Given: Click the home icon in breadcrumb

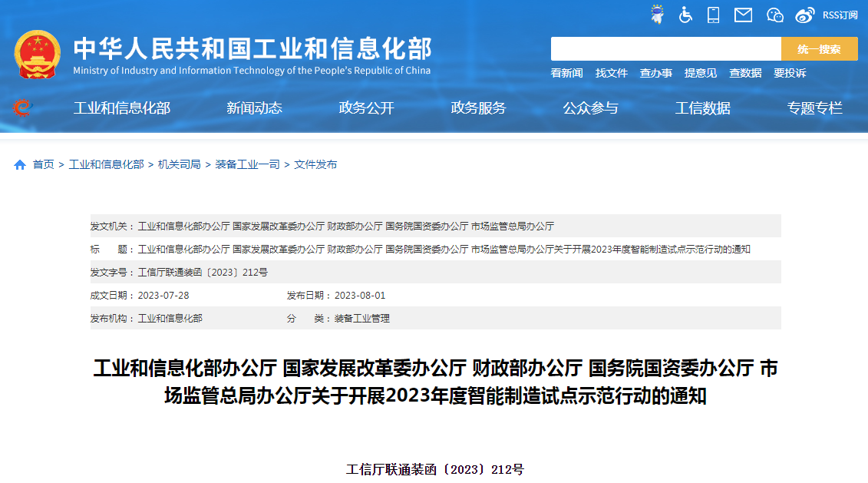Looking at the screenshot, I should [20, 164].
